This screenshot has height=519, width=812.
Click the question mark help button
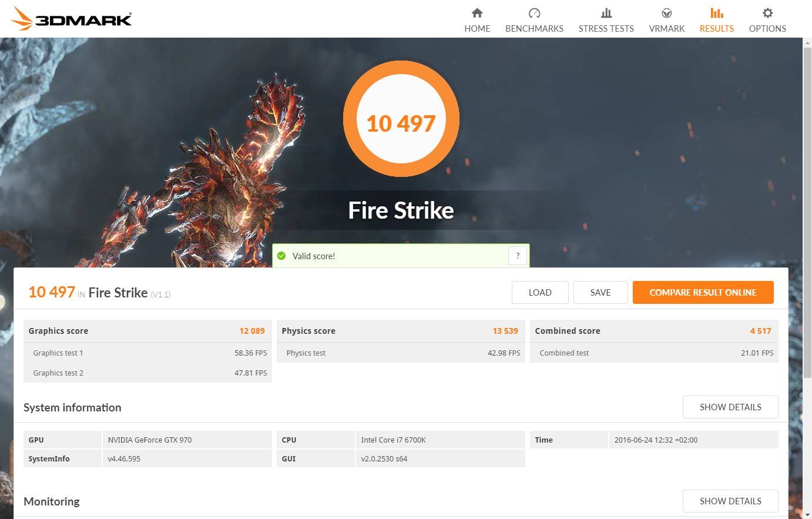pyautogui.click(x=518, y=256)
